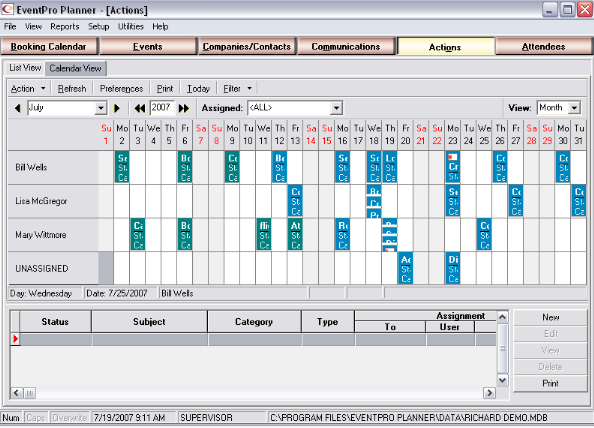The height and width of the screenshot is (428, 594).
Task: Select Lisa McGregor action on Tuesday 31
Action: pyautogui.click(x=579, y=201)
